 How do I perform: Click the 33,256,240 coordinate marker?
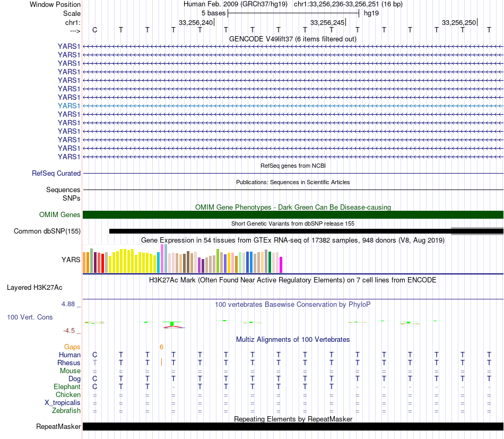196,22
